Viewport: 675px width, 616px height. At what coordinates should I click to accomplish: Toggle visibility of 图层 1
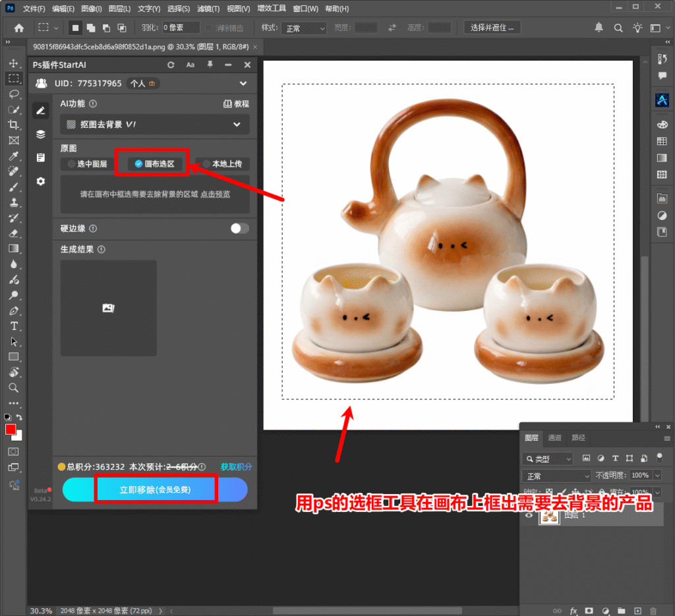(529, 515)
